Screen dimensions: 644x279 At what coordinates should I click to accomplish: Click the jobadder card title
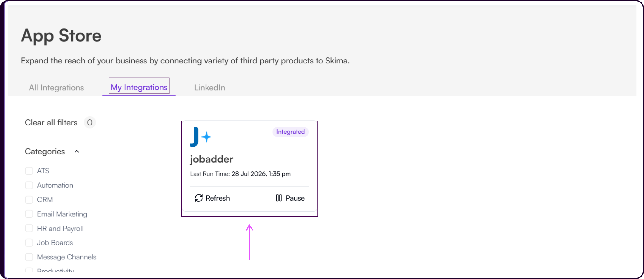[212, 159]
